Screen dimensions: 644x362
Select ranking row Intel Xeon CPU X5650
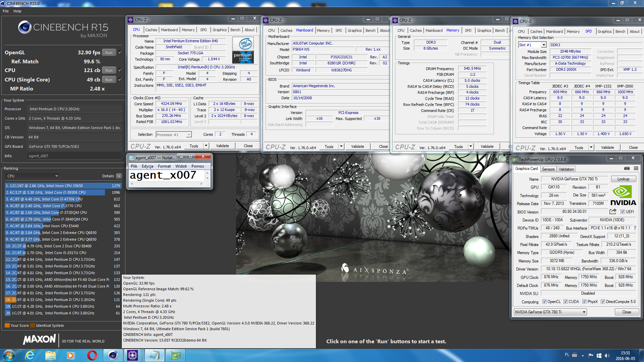tap(63, 186)
